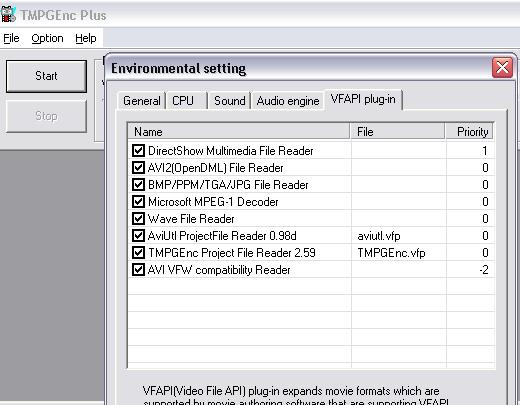The image size is (520, 405).
Task: Open the Option menu
Action: 47,38
